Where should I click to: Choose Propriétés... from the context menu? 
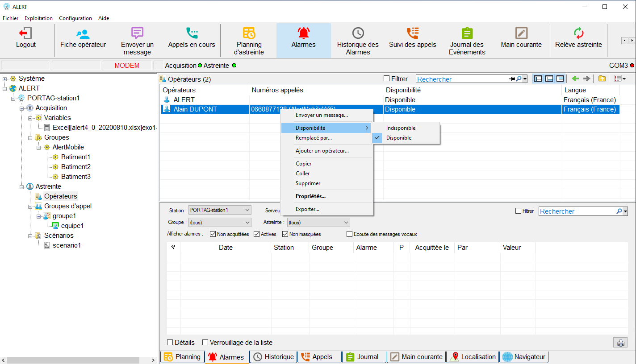[310, 196]
